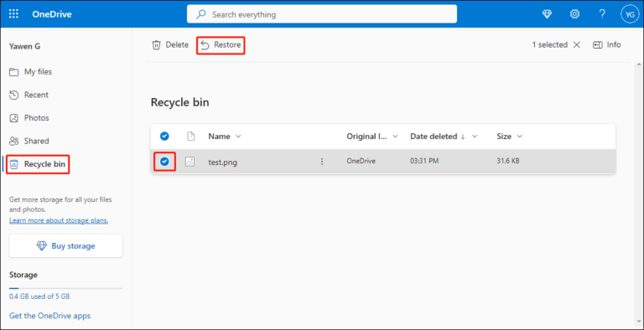Click the Delete button in toolbar

point(170,44)
